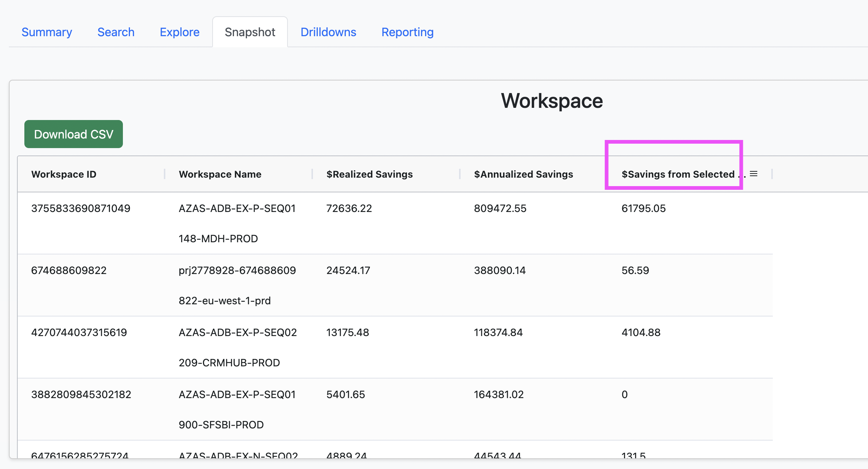The height and width of the screenshot is (469, 868).
Task: Sort by the Workspace Name column header
Action: 220,174
